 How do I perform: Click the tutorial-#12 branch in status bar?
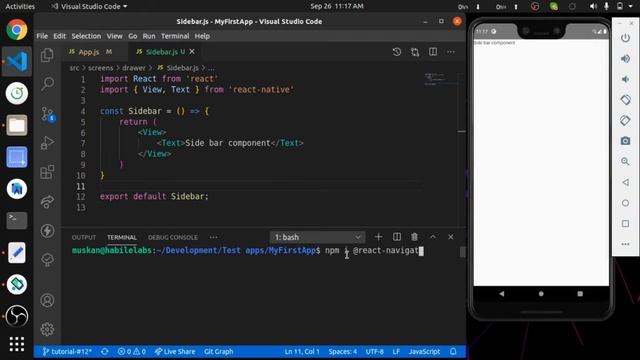pos(67,351)
